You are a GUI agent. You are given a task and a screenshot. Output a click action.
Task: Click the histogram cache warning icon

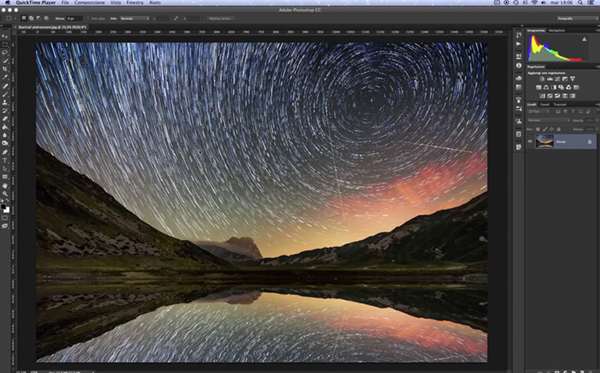[584, 39]
